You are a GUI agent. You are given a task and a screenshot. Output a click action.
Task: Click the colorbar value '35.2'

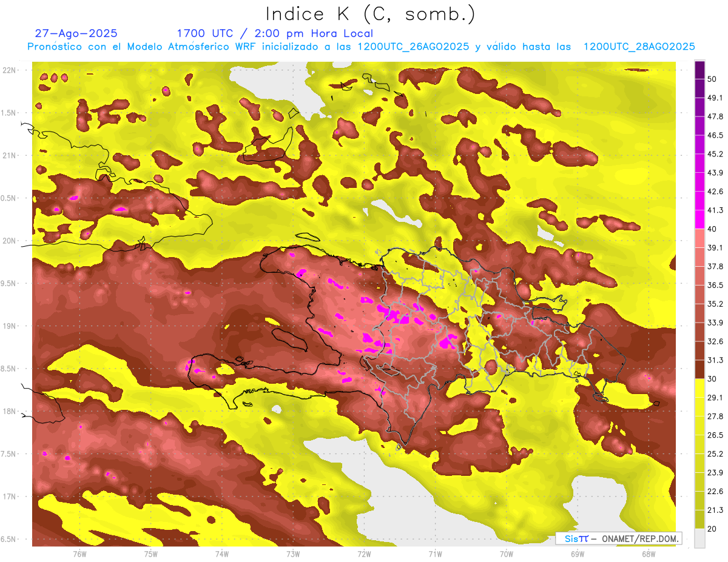click(x=715, y=304)
